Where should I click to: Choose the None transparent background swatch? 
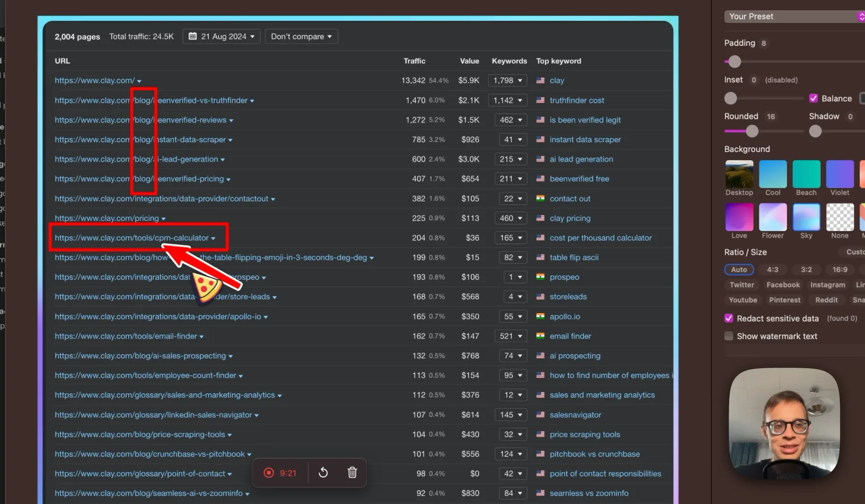840,217
